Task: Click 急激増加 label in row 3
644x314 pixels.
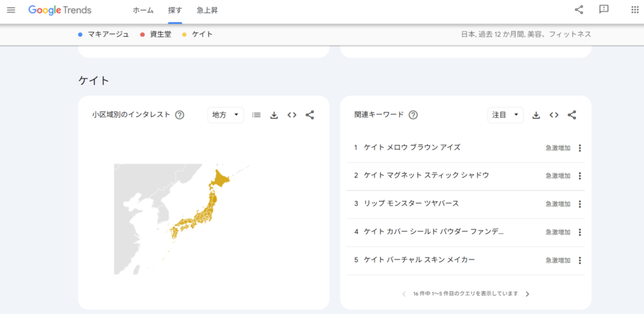Action: [x=558, y=204]
